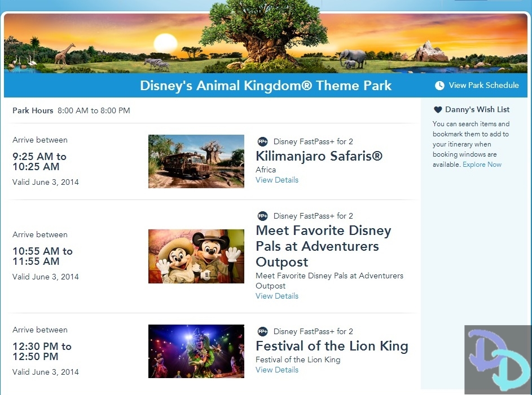Select the Kilimanjaro Safaris® title
This screenshot has height=395, width=532.
click(319, 156)
